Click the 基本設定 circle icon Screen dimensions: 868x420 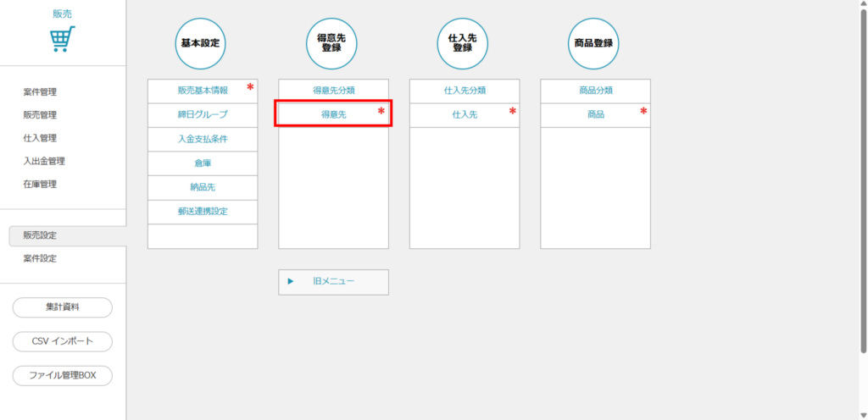[x=202, y=42]
